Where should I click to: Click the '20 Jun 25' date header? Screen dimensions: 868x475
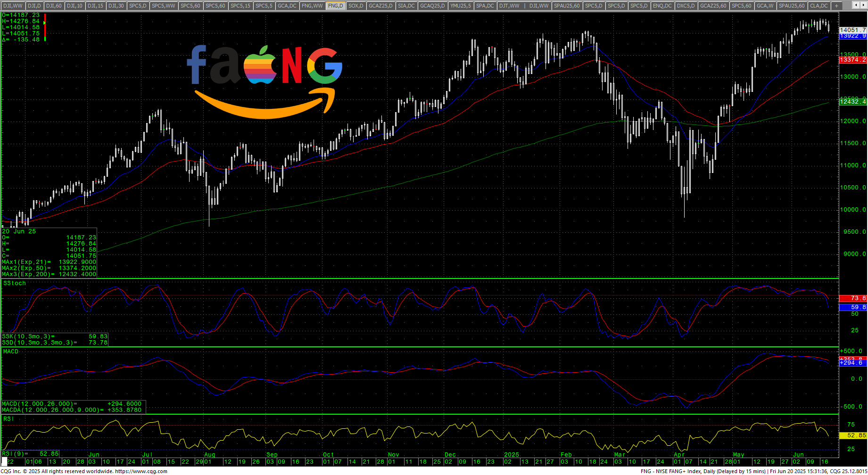point(19,231)
